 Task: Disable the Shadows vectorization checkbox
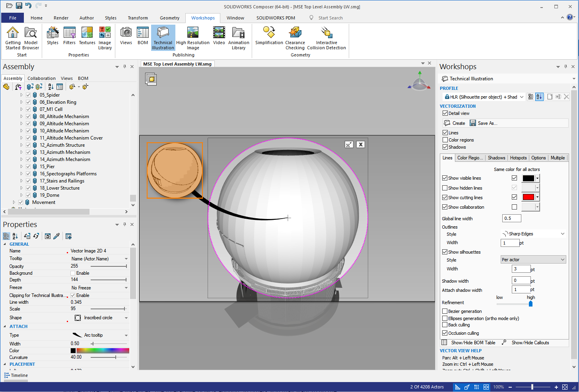(444, 147)
